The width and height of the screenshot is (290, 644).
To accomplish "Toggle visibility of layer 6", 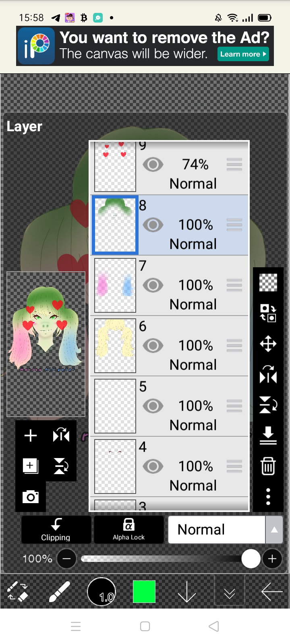I will point(153,346).
